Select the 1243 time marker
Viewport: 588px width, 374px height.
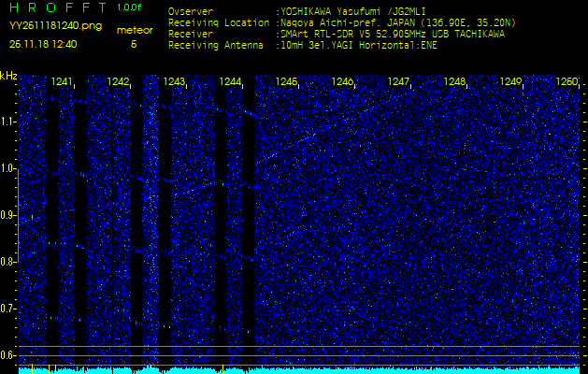coord(174,82)
